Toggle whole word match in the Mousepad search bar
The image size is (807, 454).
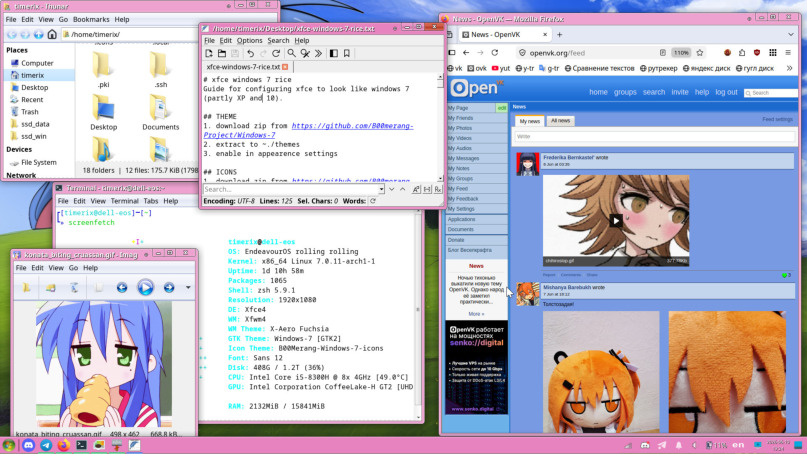(x=427, y=189)
